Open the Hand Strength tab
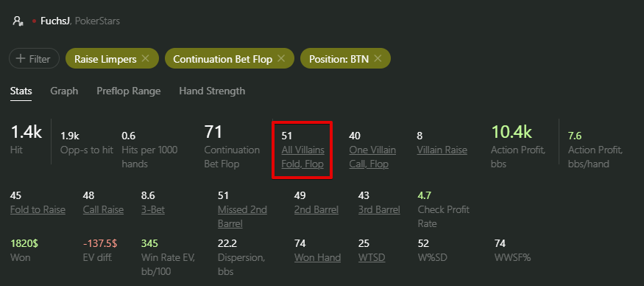 (212, 91)
